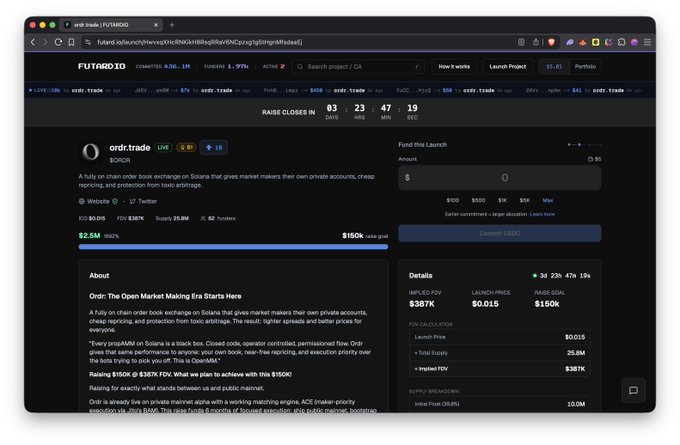Open a new browser tab with plus

(x=172, y=25)
